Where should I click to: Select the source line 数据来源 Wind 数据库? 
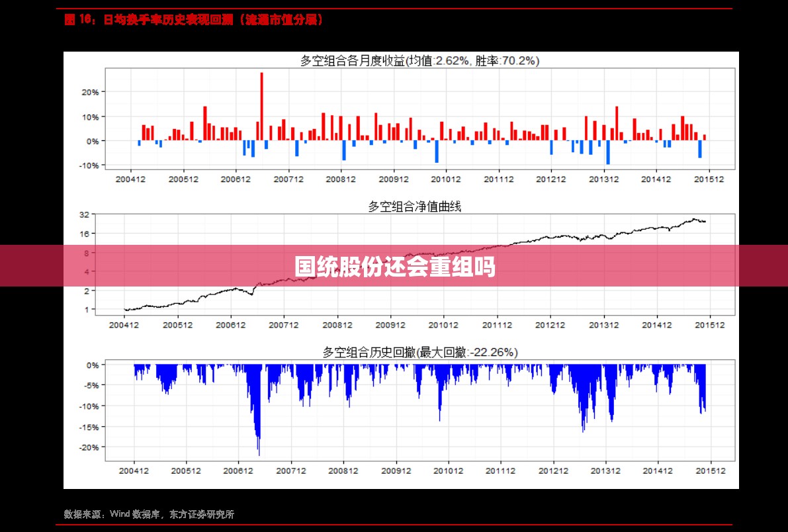(150, 514)
